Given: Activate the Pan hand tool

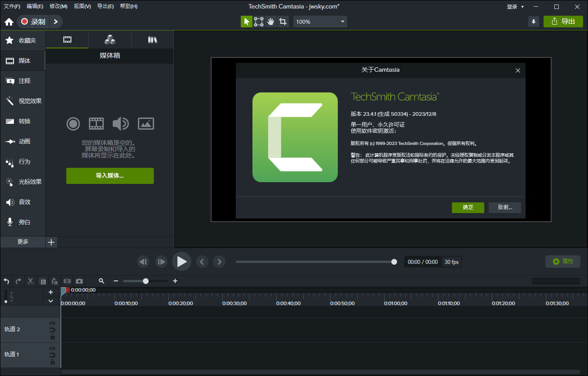Looking at the screenshot, I should [270, 22].
